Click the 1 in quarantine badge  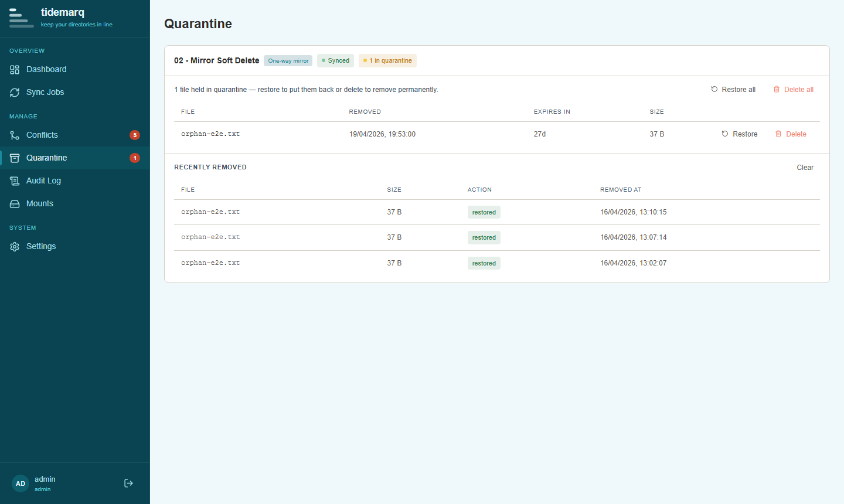(387, 61)
